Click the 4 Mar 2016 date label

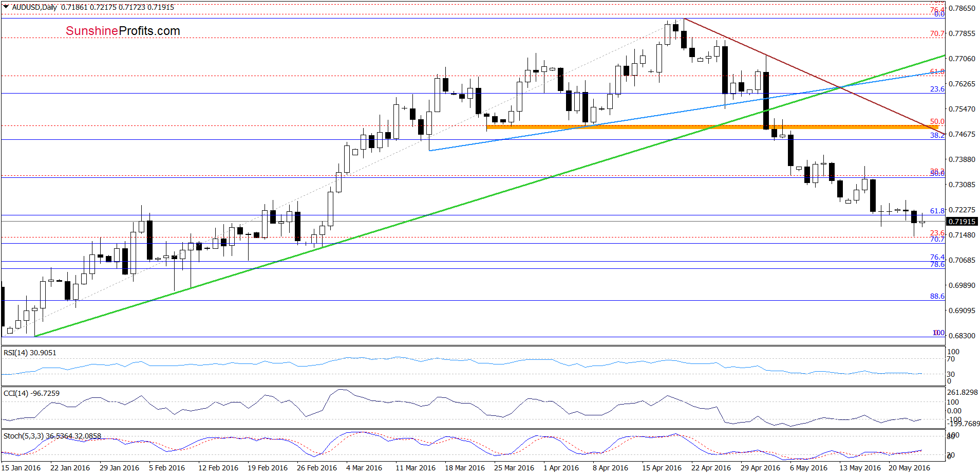364,468
